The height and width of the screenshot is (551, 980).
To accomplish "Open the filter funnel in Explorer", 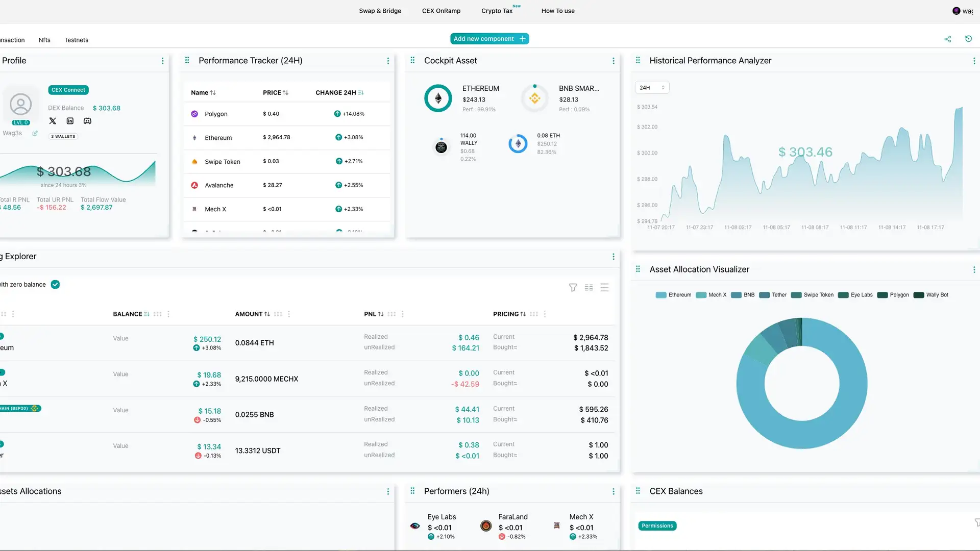I will click(573, 288).
